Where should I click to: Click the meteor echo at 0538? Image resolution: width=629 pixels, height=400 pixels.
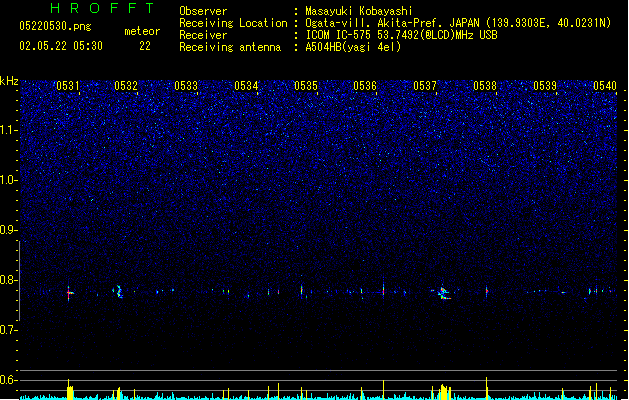tap(487, 291)
